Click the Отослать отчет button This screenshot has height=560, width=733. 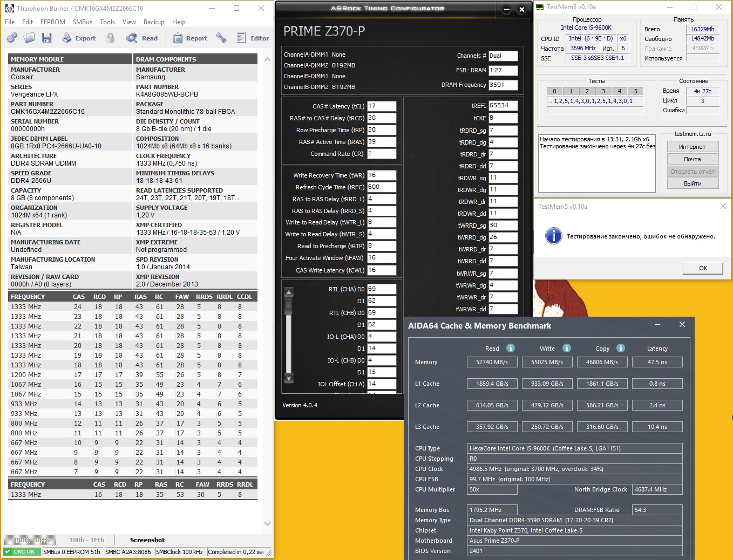click(693, 172)
